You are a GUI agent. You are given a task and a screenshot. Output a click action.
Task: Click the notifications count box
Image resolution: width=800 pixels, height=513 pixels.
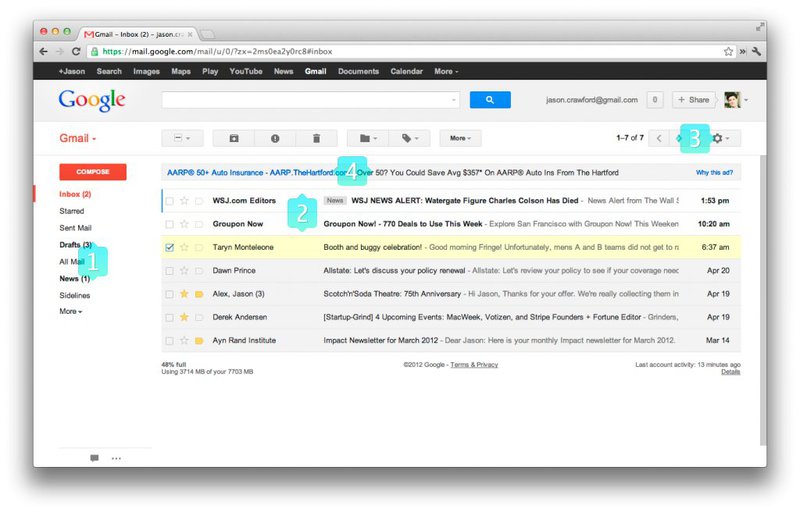click(x=655, y=100)
